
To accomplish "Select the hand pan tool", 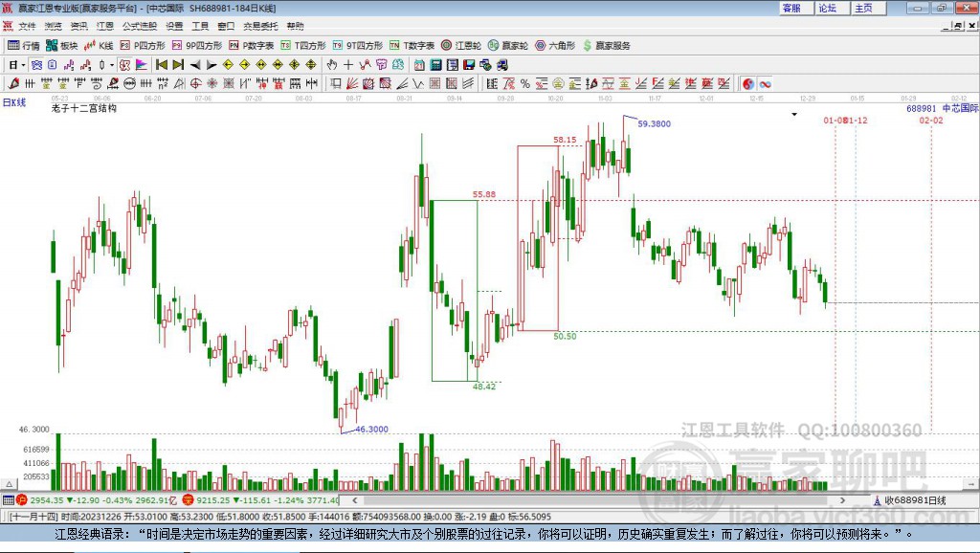I will 332,65.
